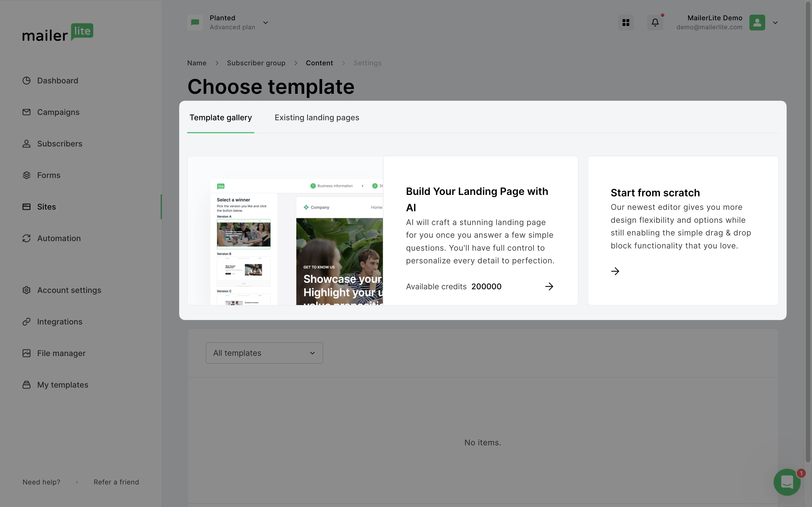The image size is (812, 507).
Task: Expand the Planted account dropdown
Action: pos(265,23)
